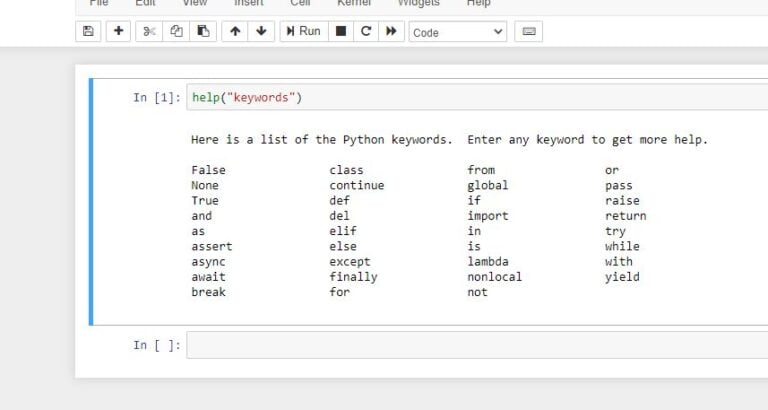Restart kernel and run all fast-forward icon
The height and width of the screenshot is (410, 768).
[x=391, y=31]
